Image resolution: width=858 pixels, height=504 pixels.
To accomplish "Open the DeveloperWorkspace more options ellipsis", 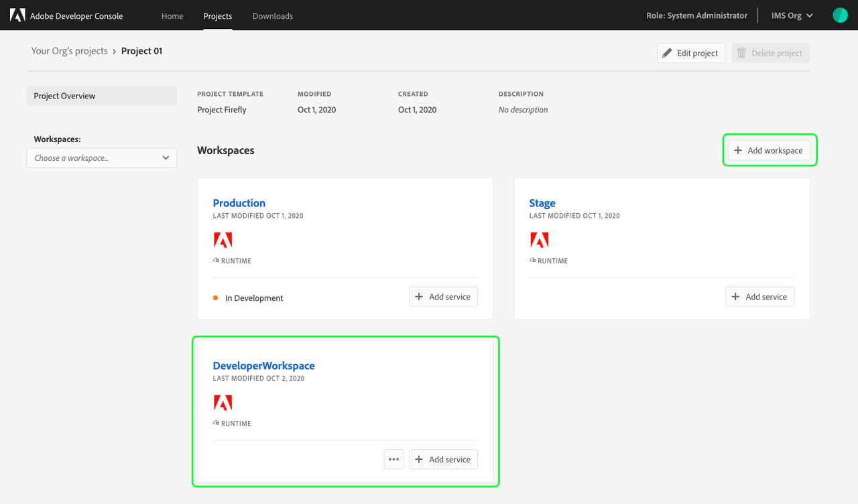I will pyautogui.click(x=393, y=459).
